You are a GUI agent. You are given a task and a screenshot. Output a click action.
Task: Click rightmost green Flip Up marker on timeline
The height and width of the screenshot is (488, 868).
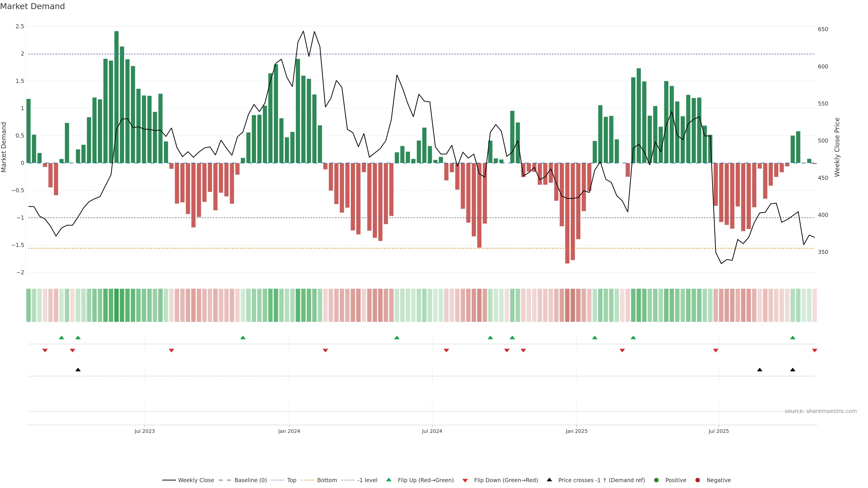(x=793, y=338)
